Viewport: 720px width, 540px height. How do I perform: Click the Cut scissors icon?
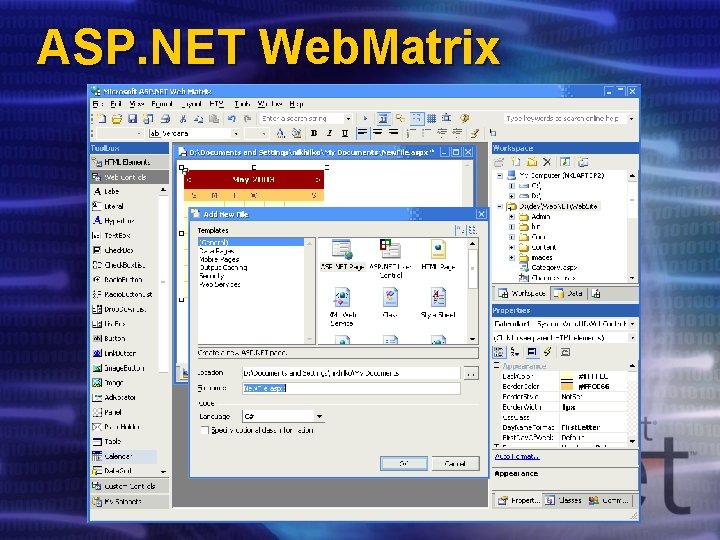[183, 119]
